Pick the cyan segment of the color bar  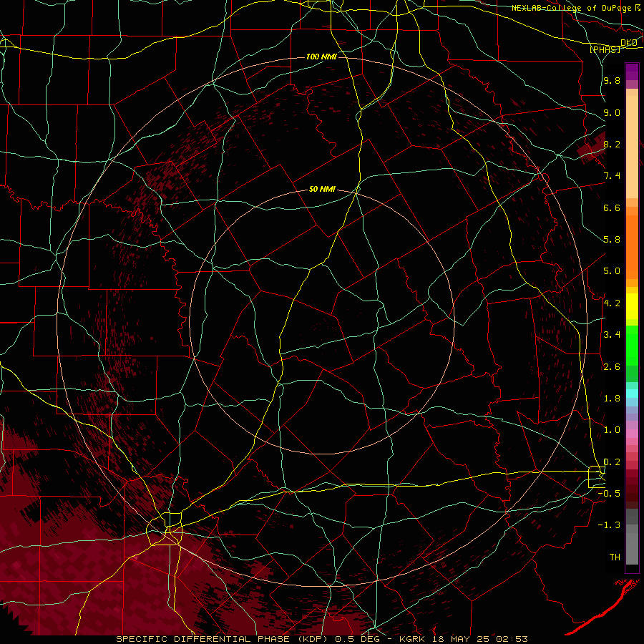pos(632,394)
